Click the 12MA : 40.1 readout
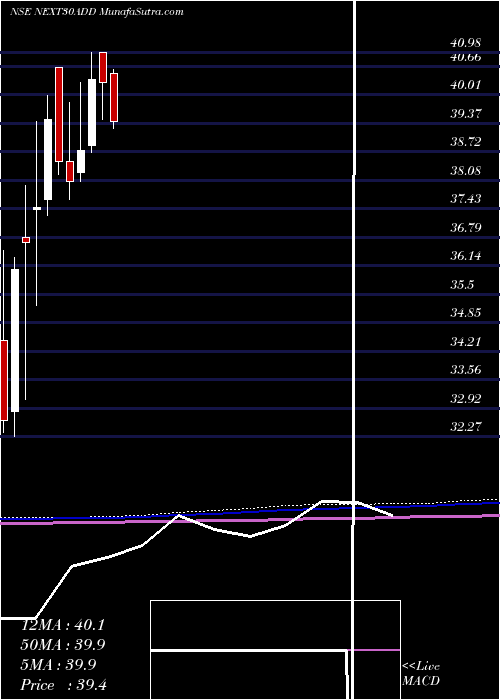 pyautogui.click(x=63, y=625)
